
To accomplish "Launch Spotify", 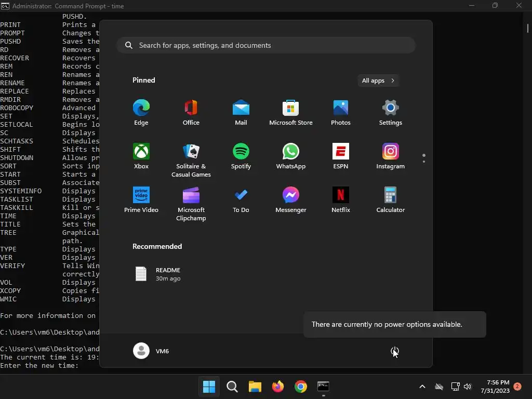I will point(241,156).
